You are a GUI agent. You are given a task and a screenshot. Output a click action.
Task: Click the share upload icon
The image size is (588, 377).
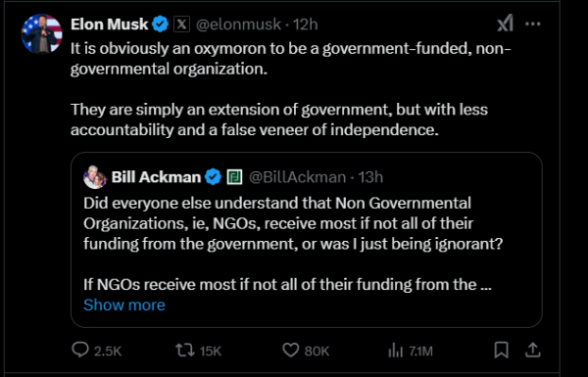coord(532,350)
